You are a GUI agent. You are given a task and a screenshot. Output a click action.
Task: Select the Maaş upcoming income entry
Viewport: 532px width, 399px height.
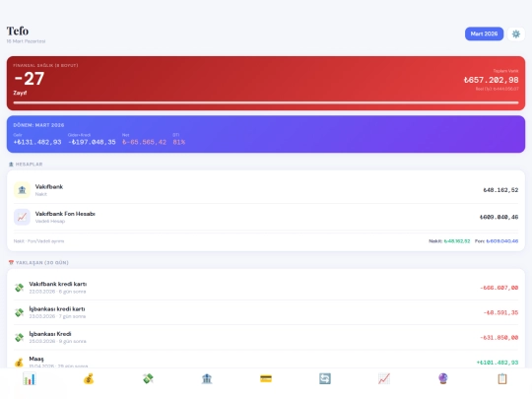coord(266,360)
